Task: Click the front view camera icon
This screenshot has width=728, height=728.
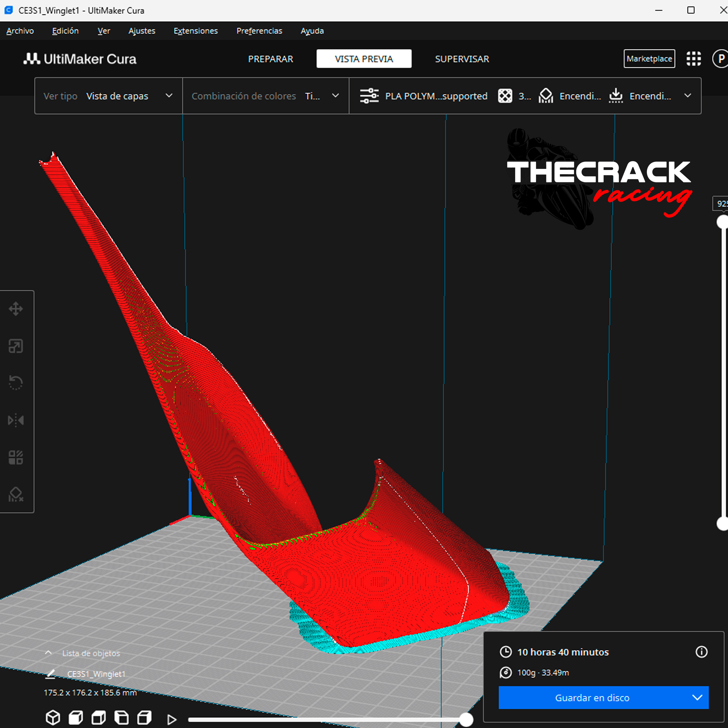Action: pyautogui.click(x=76, y=717)
